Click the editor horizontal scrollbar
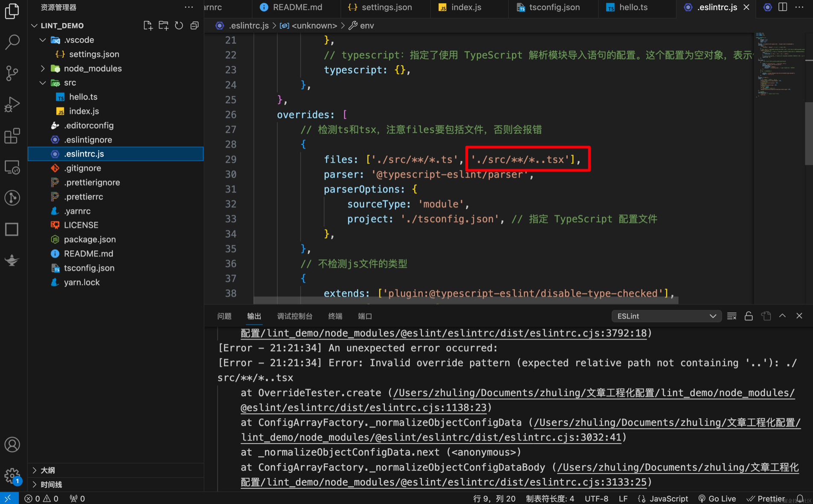The image size is (813, 504). tap(466, 300)
